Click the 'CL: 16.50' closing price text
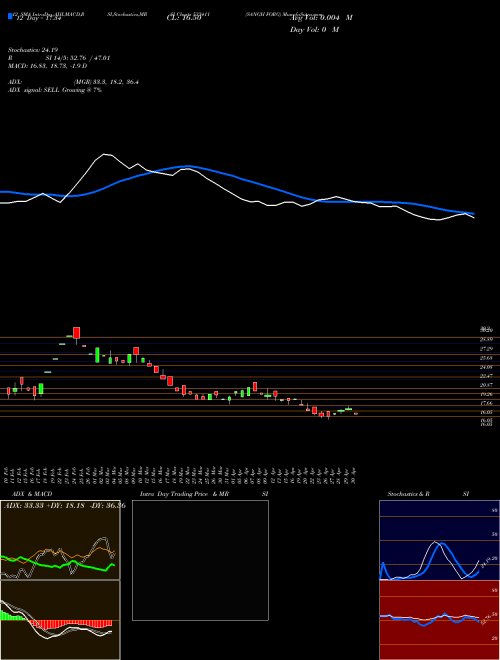This screenshot has height=660, width=500. (184, 18)
